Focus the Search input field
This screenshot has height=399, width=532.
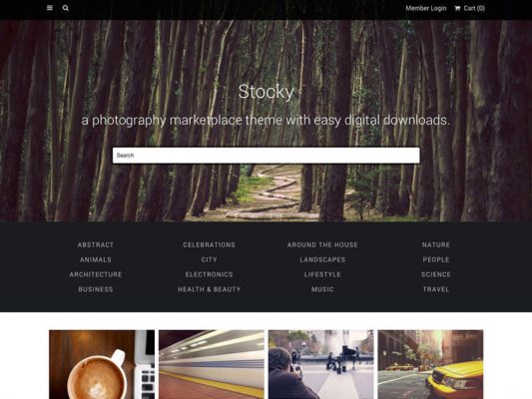pos(266,156)
